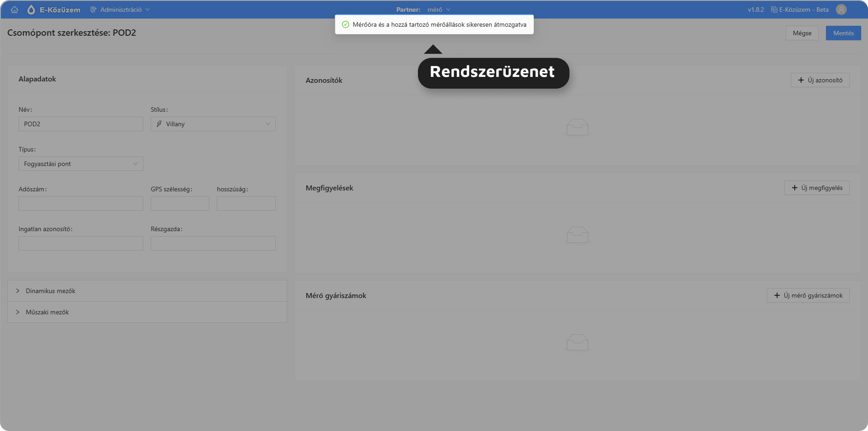Image resolution: width=868 pixels, height=431 pixels.
Task: Click the green success check icon
Action: (x=346, y=24)
